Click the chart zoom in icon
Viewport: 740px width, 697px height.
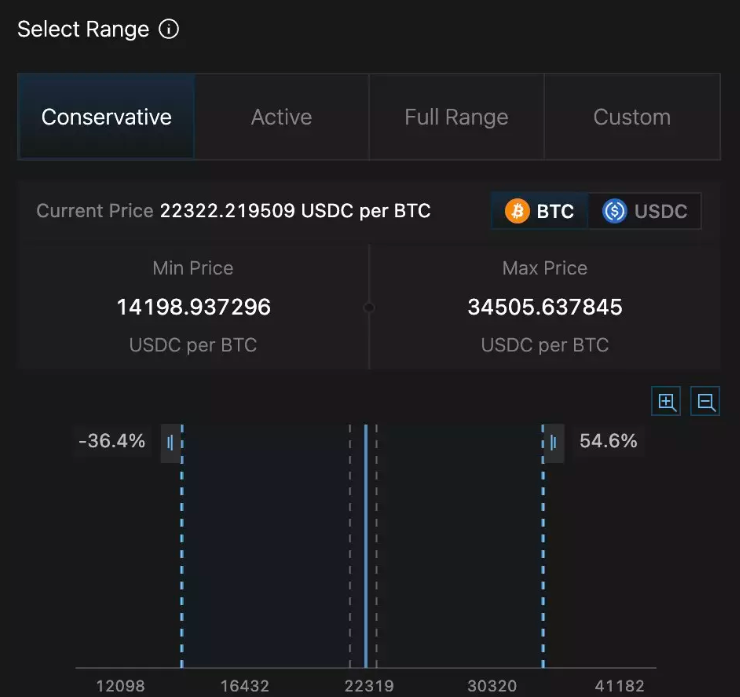[x=667, y=402]
